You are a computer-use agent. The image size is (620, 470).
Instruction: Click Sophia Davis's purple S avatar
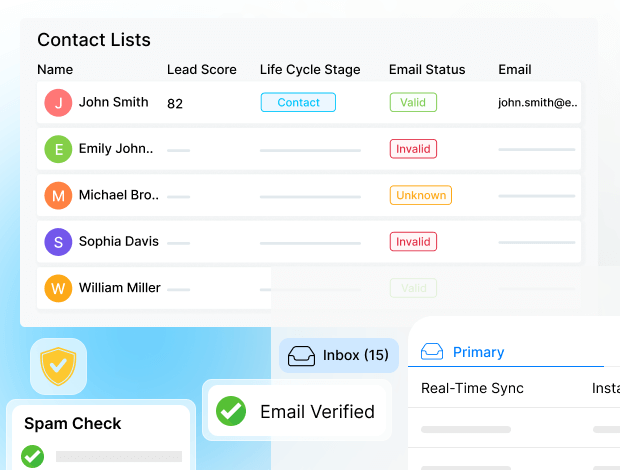click(x=58, y=241)
